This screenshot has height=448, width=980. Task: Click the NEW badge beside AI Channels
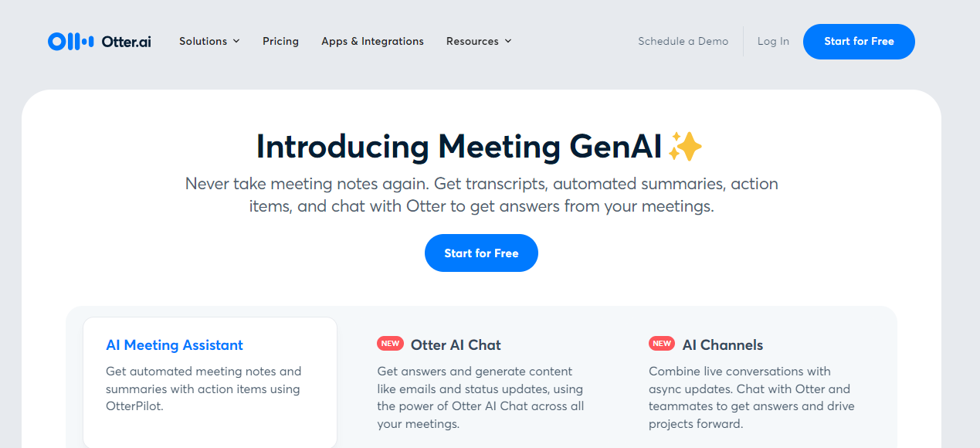[662, 344]
